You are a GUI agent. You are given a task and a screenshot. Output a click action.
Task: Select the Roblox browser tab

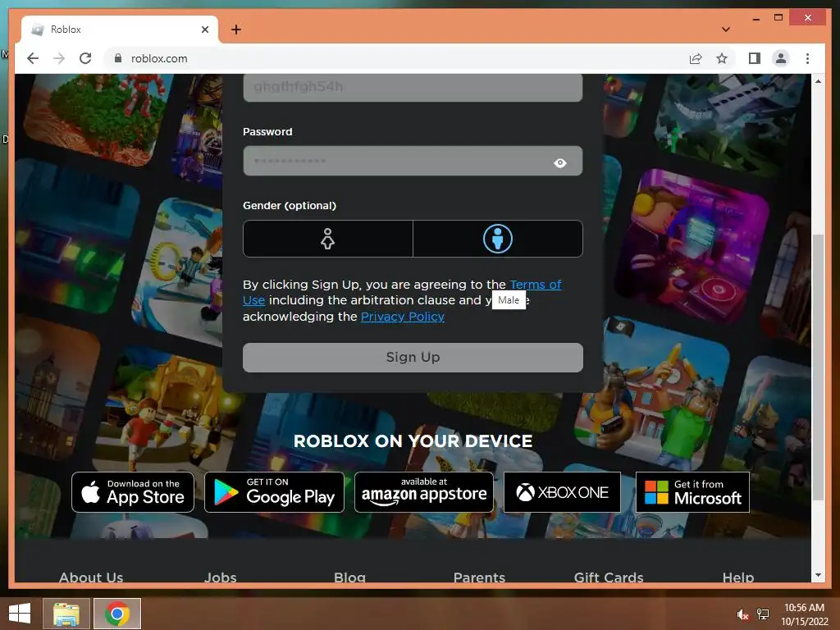pos(120,30)
